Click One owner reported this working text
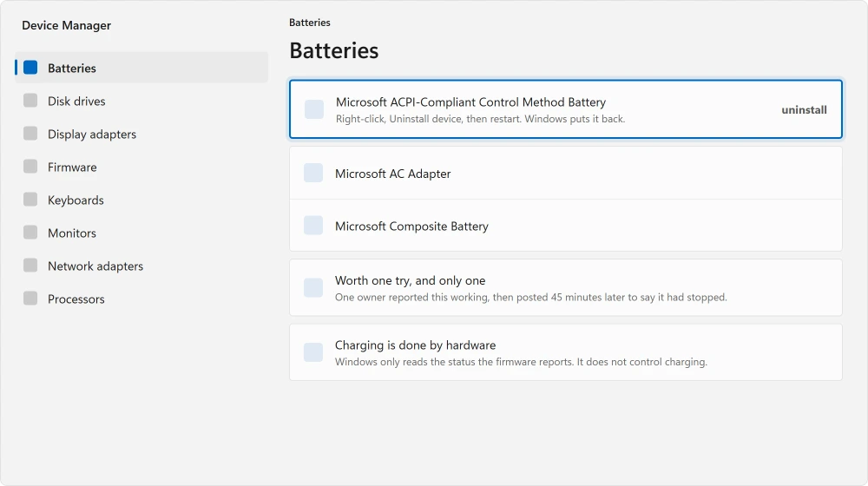 click(x=531, y=298)
